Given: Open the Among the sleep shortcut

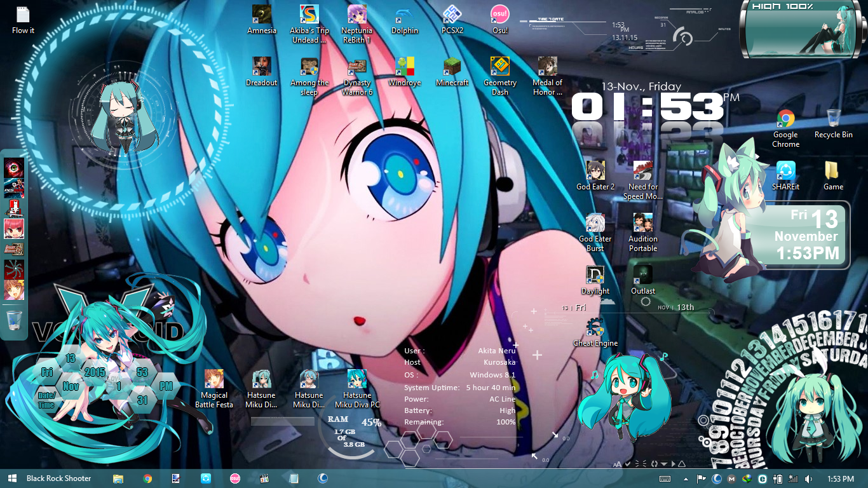Looking at the screenshot, I should [x=309, y=76].
